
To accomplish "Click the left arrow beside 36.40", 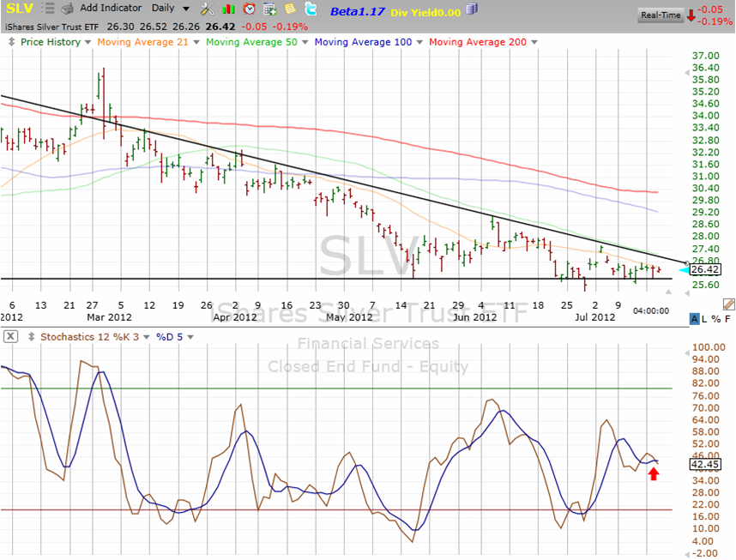I will 687,73.
